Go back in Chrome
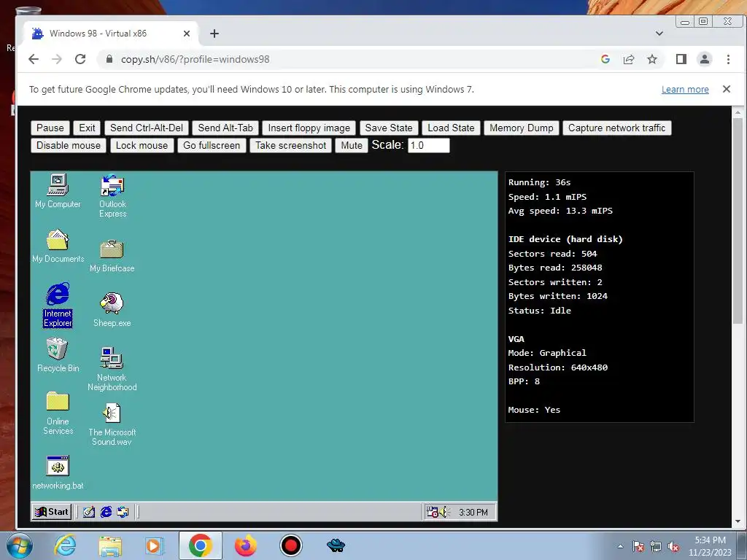This screenshot has width=747, height=560. [34, 59]
